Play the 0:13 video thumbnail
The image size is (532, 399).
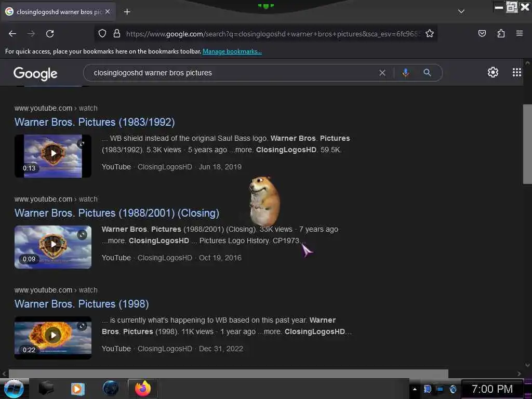point(53,153)
